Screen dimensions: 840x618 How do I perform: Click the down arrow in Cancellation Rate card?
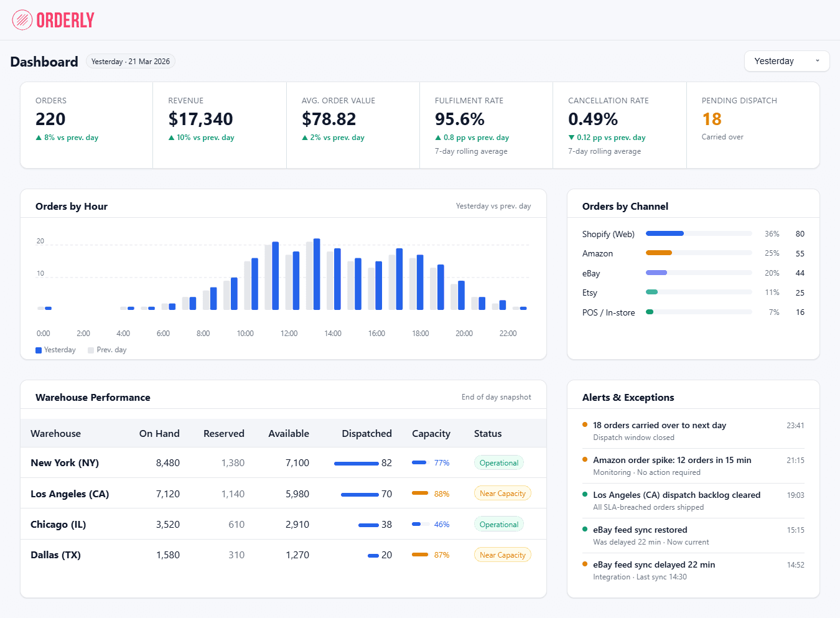click(571, 138)
